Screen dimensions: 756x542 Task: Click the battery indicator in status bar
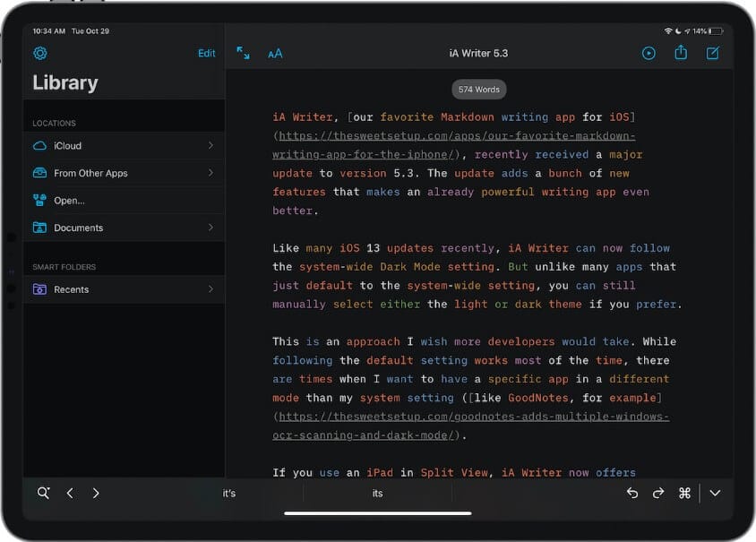(716, 31)
